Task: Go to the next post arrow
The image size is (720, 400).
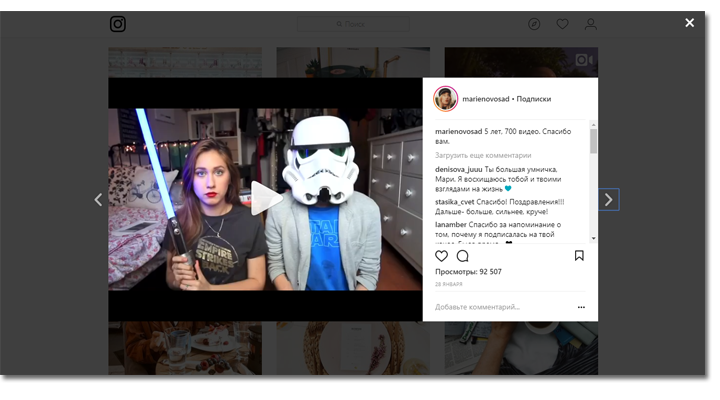Action: click(608, 200)
